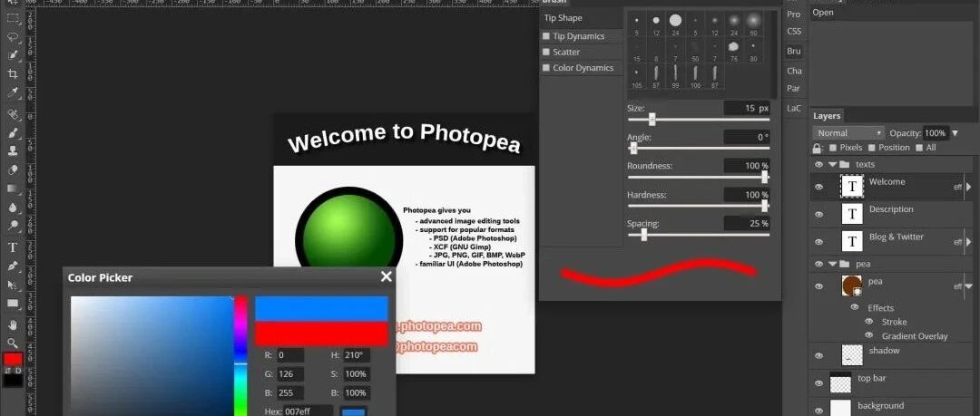Open the Opacity slider dropdown arrow

955,133
